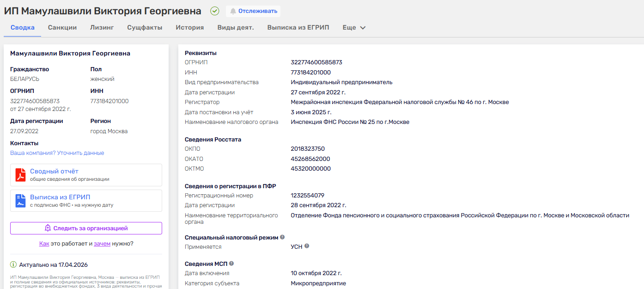Expand the Еще dropdown menu
This screenshot has height=289, width=644.
point(354,27)
